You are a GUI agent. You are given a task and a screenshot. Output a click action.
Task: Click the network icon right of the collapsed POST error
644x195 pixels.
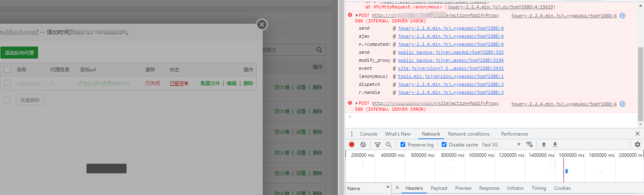(622, 104)
